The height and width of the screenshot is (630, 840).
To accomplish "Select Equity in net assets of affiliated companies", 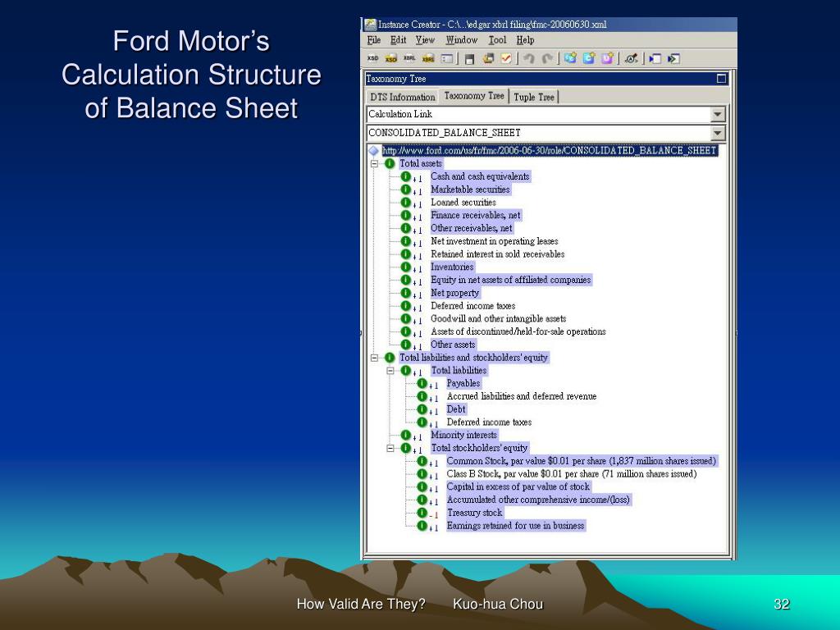I will pos(510,280).
